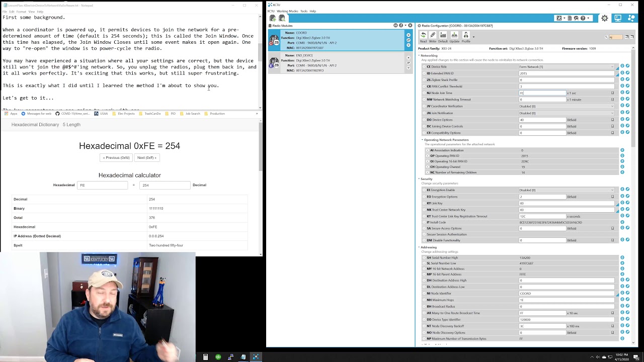Open the EE Encryption Enable dropdown
This screenshot has height=362, width=644.
[x=567, y=190]
